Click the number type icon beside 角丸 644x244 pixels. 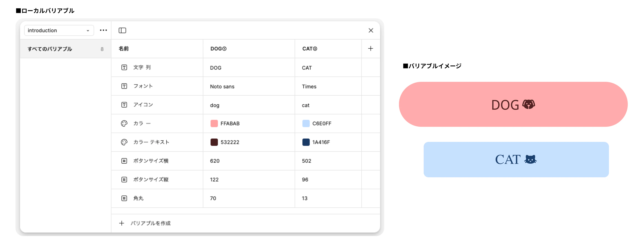[x=124, y=198]
